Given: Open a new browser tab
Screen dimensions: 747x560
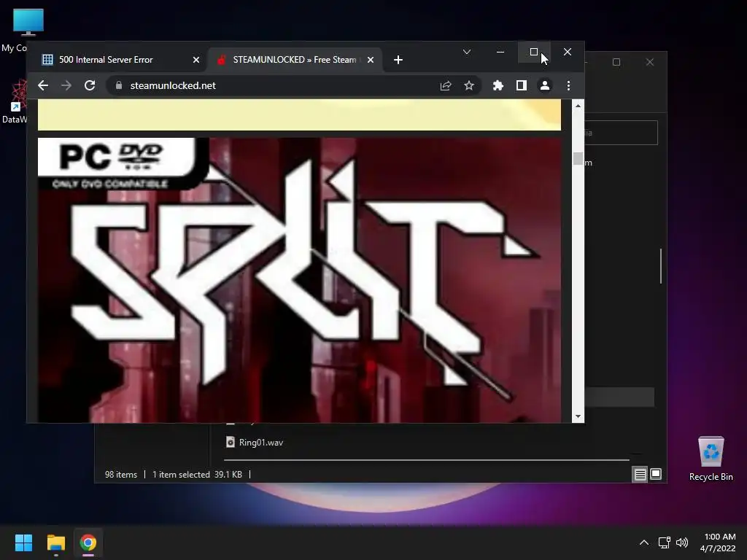Looking at the screenshot, I should click(398, 60).
